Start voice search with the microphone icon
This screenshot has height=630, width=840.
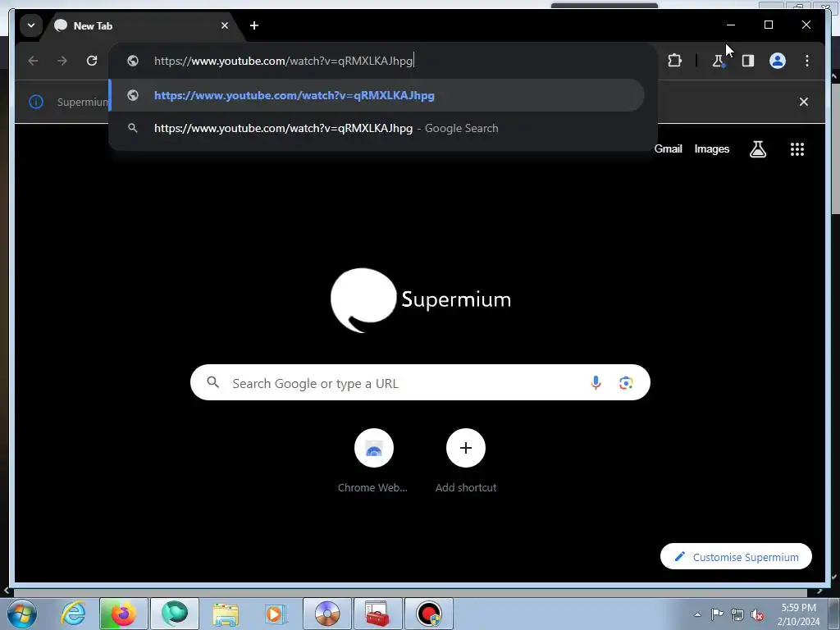[596, 382]
